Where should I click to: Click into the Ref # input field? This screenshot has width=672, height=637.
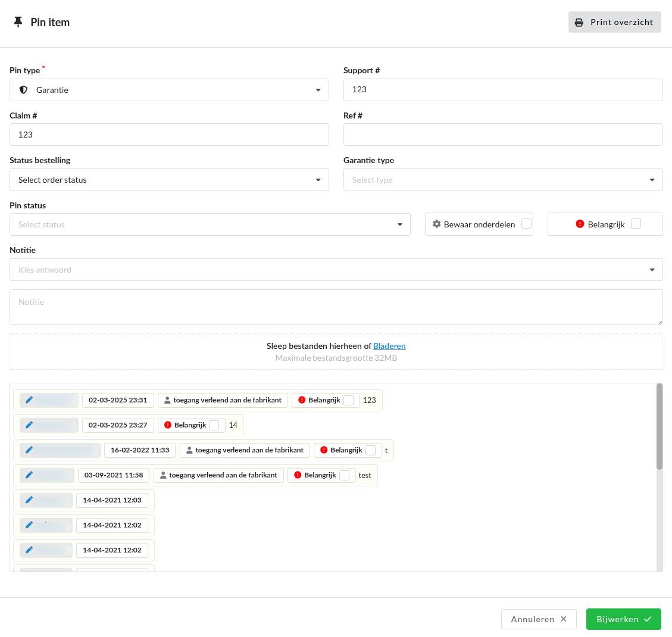tap(503, 135)
